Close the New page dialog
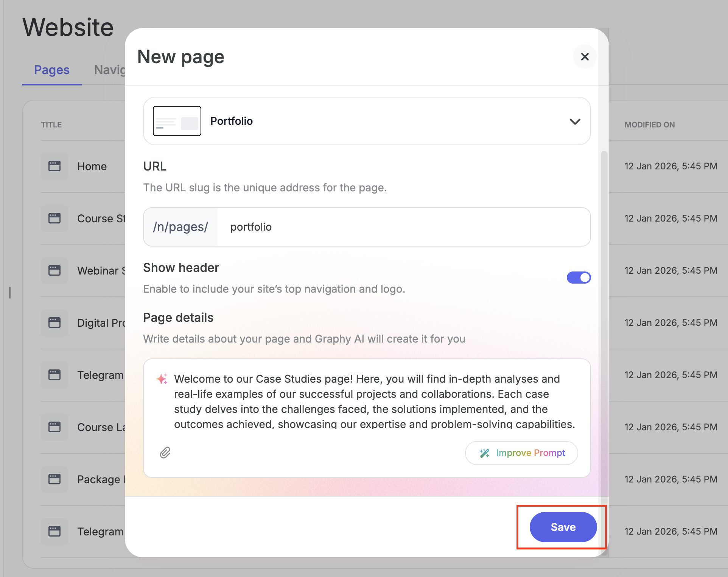 coord(585,57)
